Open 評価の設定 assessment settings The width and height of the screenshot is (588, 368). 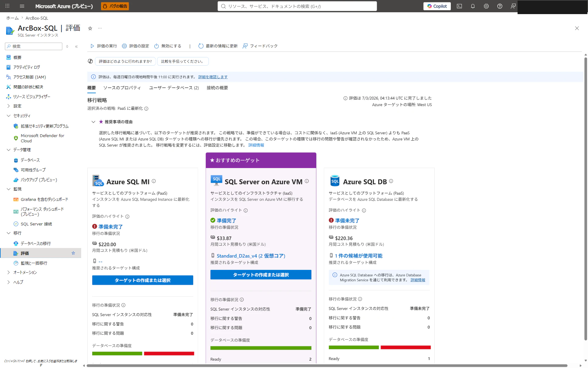tap(135, 46)
